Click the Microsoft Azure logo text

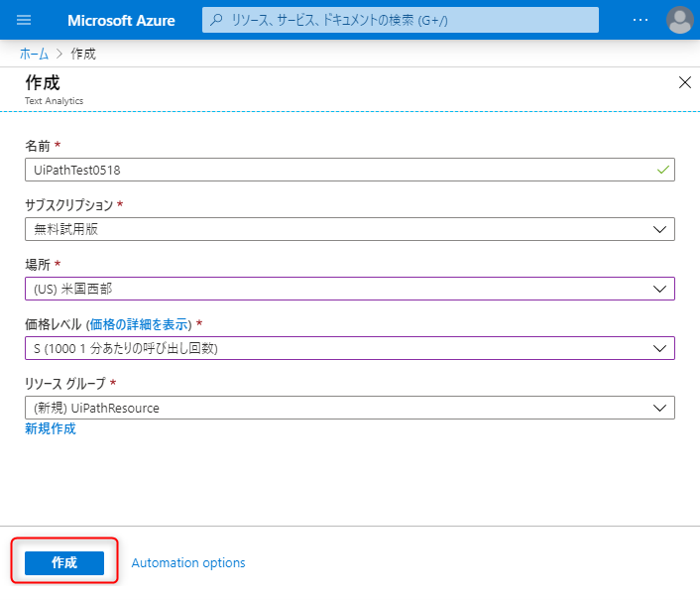point(121,21)
